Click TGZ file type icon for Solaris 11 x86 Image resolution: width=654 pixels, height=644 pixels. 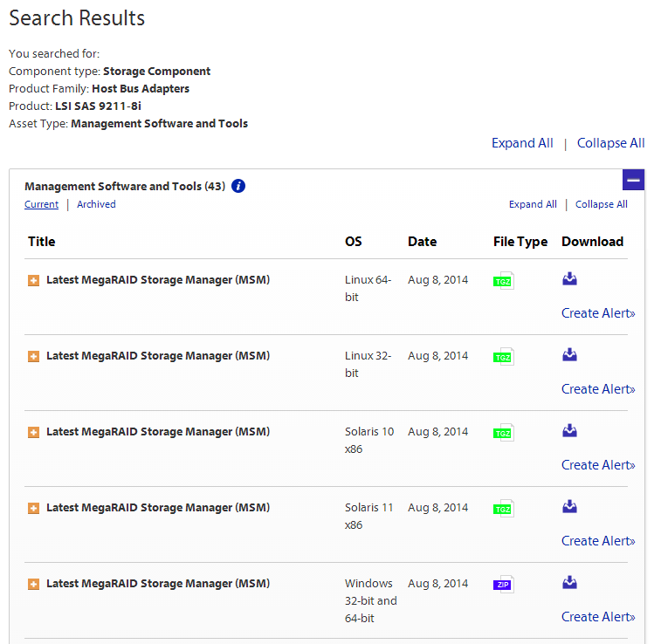coord(504,509)
